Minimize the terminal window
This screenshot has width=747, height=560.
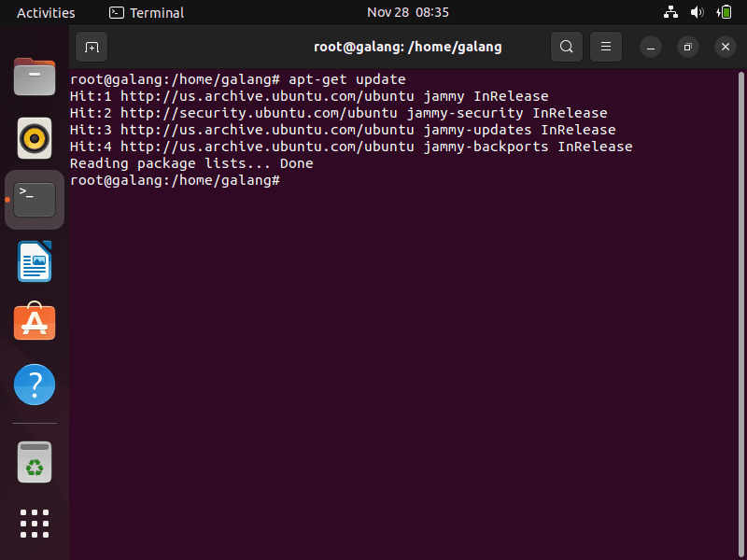651,47
